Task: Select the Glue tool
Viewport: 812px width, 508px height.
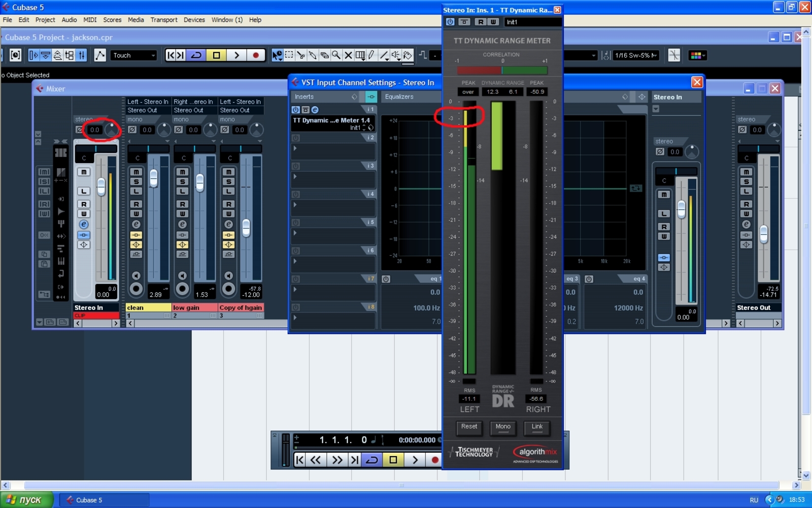Action: pyautogui.click(x=313, y=55)
